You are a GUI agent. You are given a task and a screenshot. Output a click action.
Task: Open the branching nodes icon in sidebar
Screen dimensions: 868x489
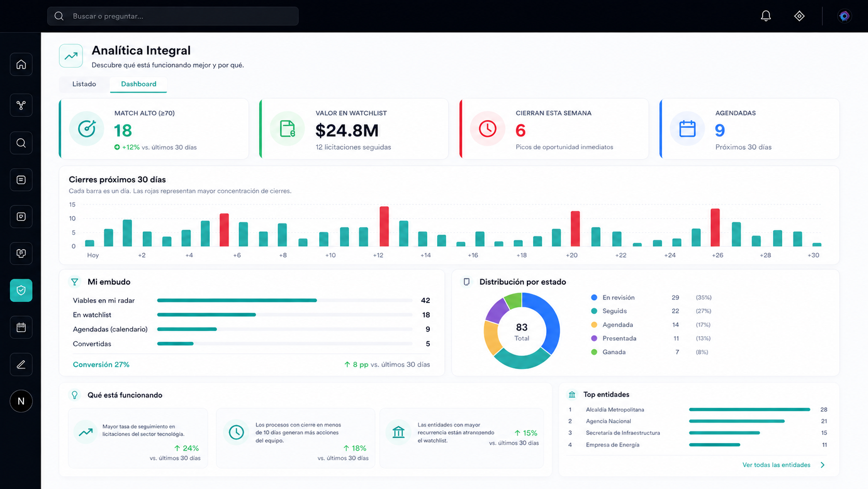coord(21,105)
